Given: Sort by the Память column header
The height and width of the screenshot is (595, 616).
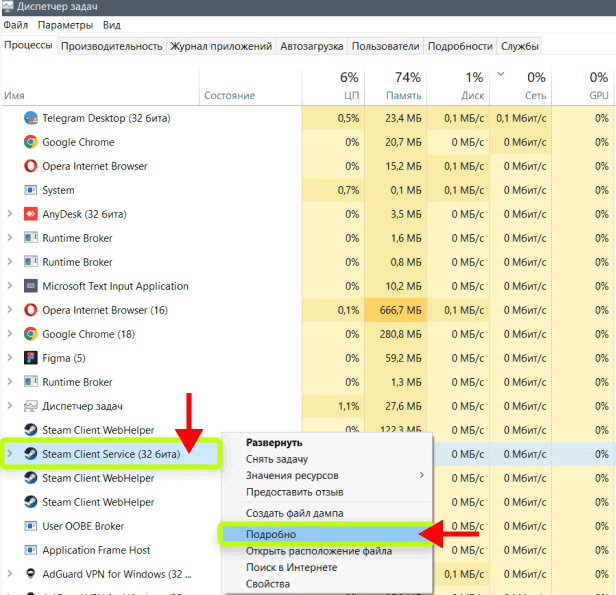Looking at the screenshot, I should [396, 87].
